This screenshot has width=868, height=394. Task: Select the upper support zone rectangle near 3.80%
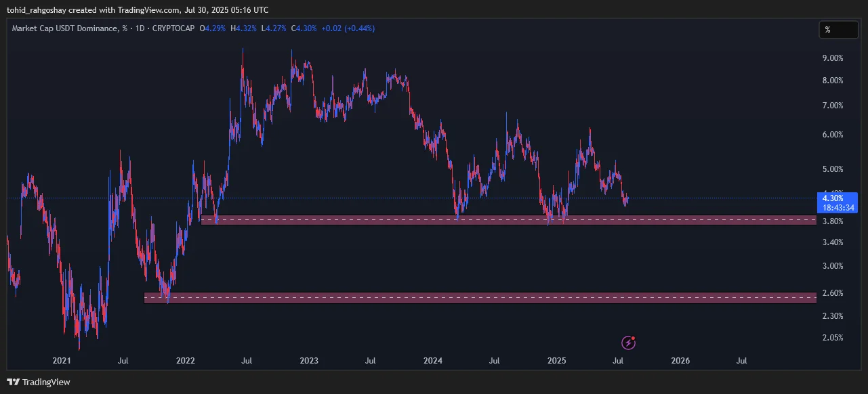[508, 220]
